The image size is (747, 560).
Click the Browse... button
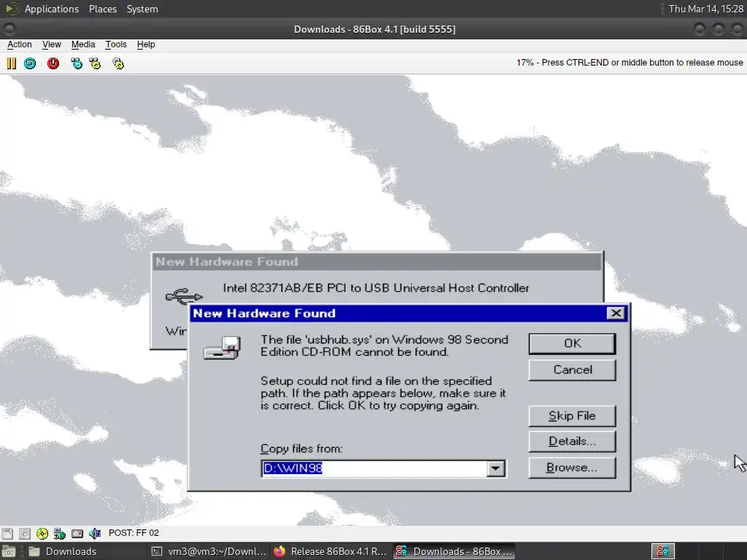[x=572, y=467]
